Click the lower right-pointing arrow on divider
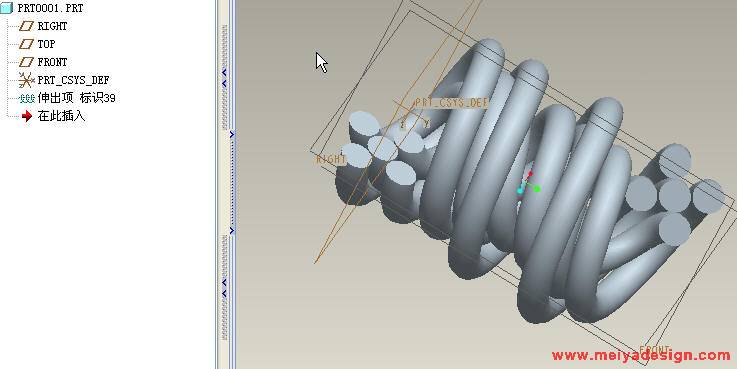The height and width of the screenshot is (369, 737). tap(232, 230)
